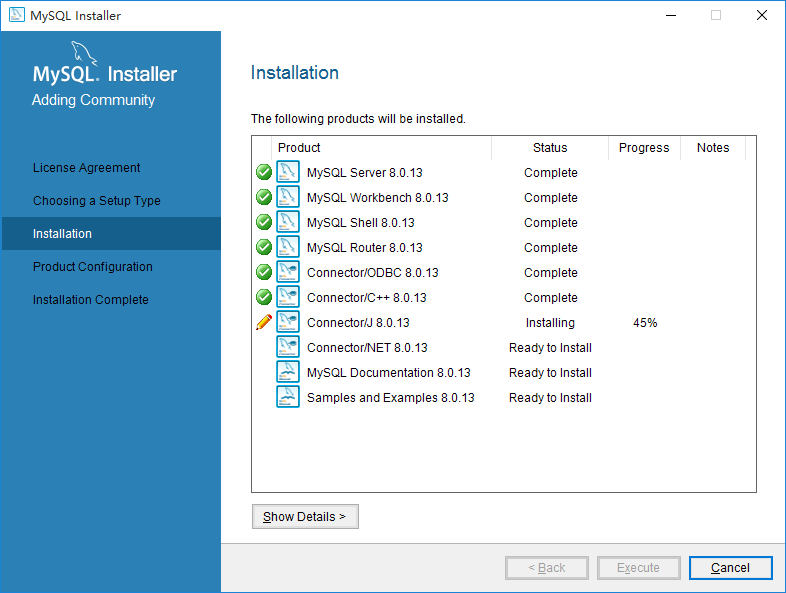Click Complete status of MySQL Server
The image size is (786, 593).
[550, 172]
